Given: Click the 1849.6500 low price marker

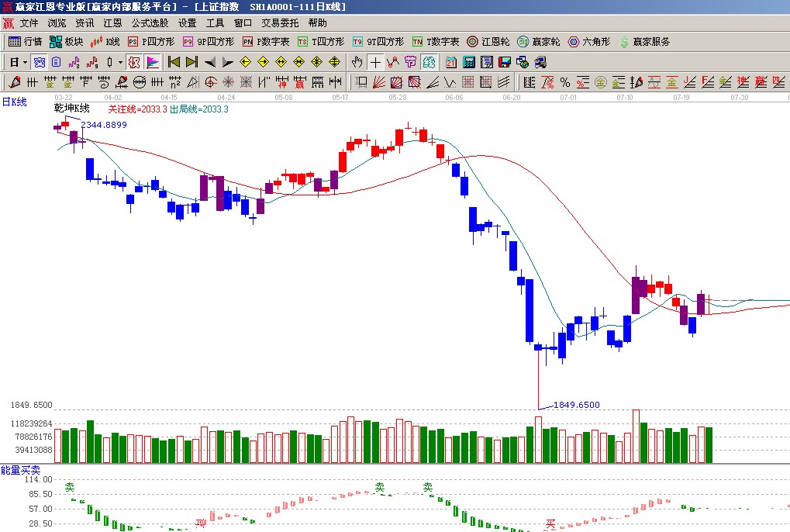Looking at the screenshot, I should coord(576,405).
